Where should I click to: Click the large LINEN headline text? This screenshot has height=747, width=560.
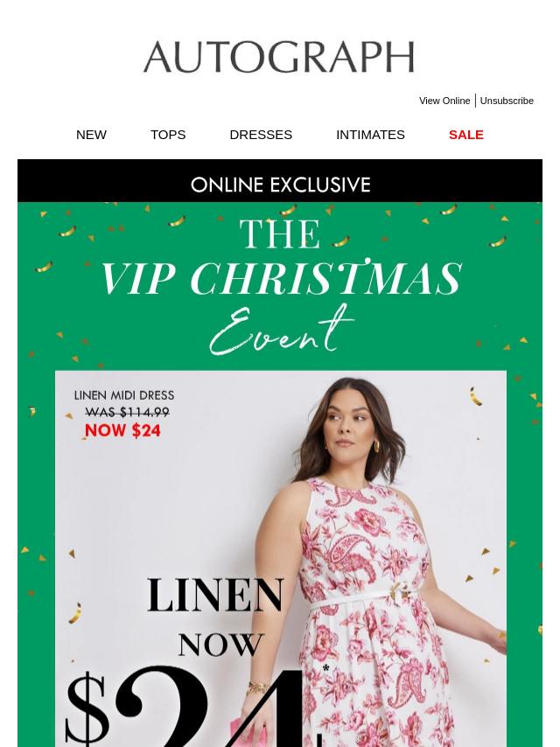click(215, 595)
